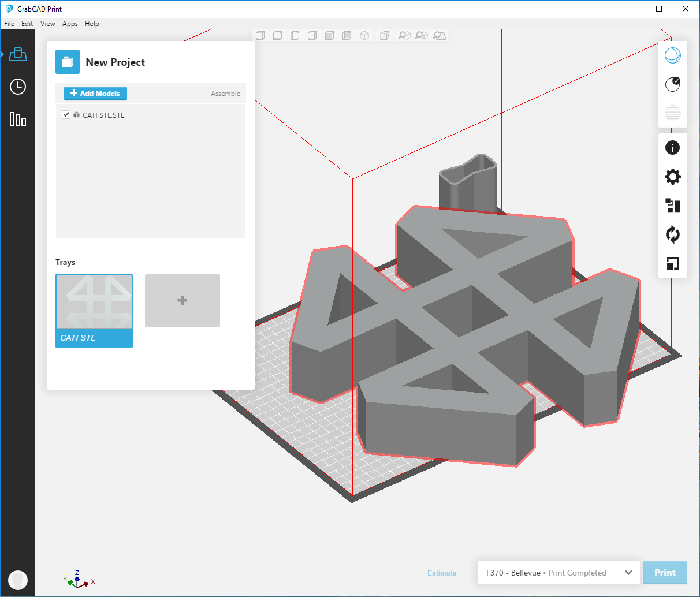The width and height of the screenshot is (700, 597).
Task: Select the solid gray-filled cube view preset
Action: coord(329,36)
